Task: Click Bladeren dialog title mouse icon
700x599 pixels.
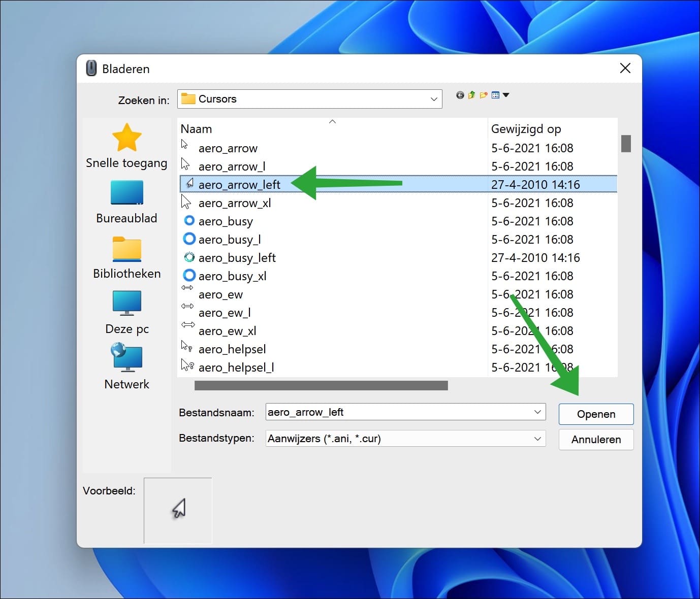Action: coord(91,68)
